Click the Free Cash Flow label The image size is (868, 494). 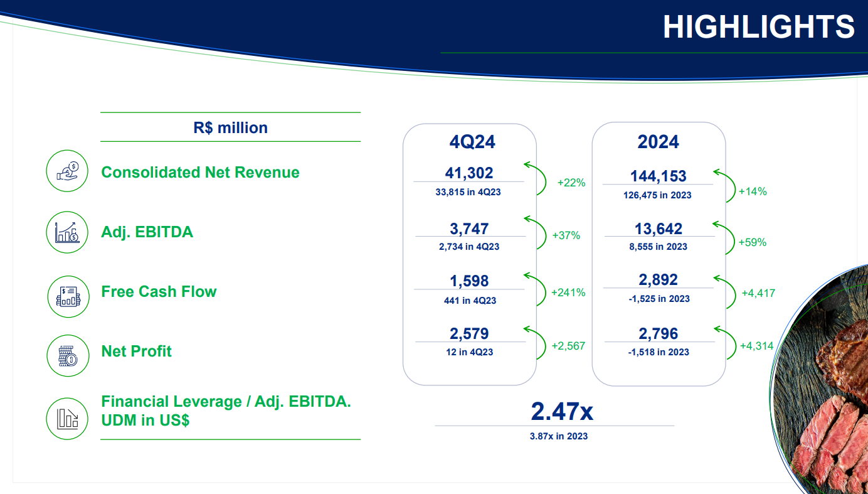[159, 291]
